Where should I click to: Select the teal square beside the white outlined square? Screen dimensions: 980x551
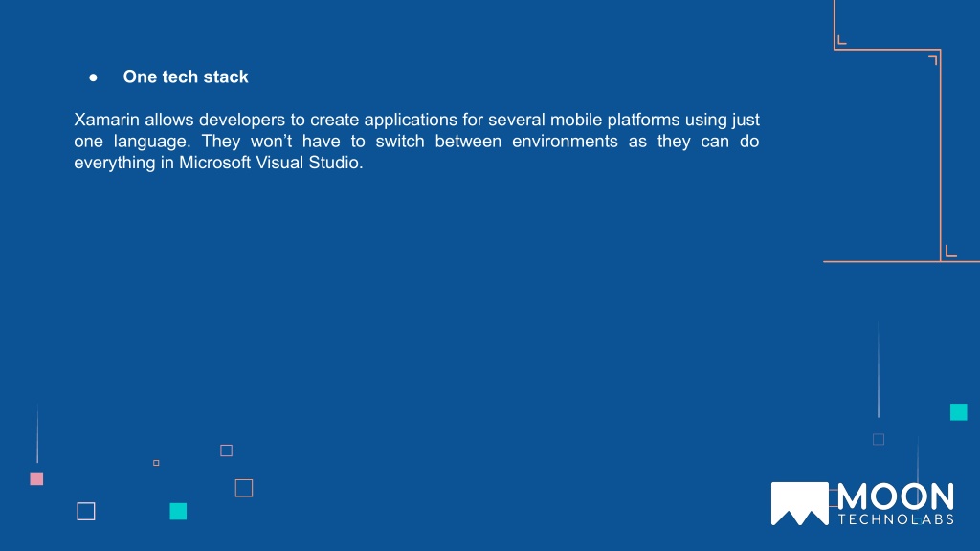tap(178, 512)
